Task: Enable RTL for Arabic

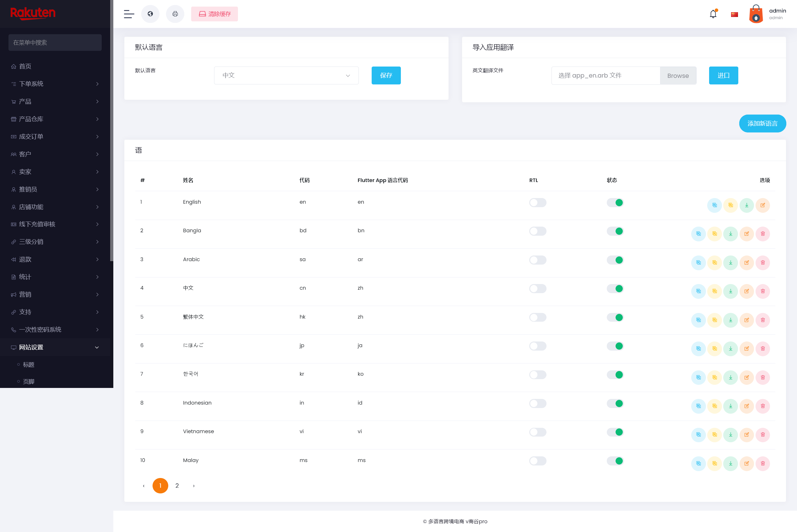Action: (x=537, y=260)
